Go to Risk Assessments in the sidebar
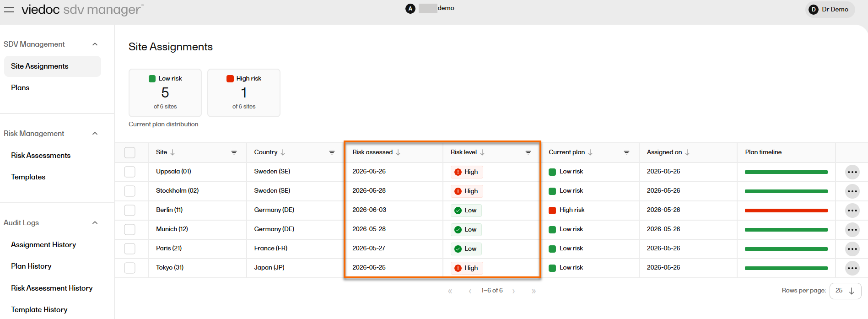The height and width of the screenshot is (319, 868). 41,156
